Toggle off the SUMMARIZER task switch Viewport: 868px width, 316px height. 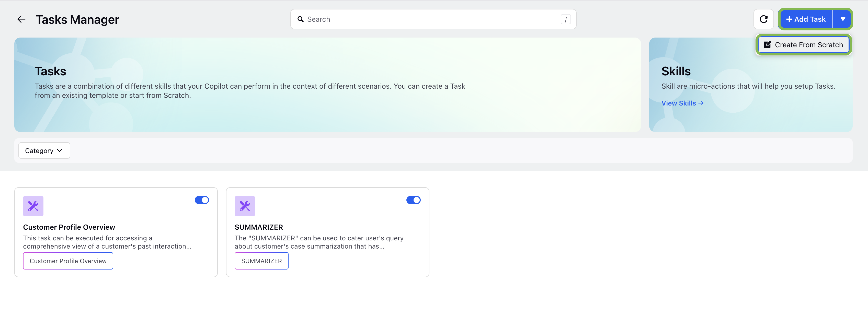[414, 200]
